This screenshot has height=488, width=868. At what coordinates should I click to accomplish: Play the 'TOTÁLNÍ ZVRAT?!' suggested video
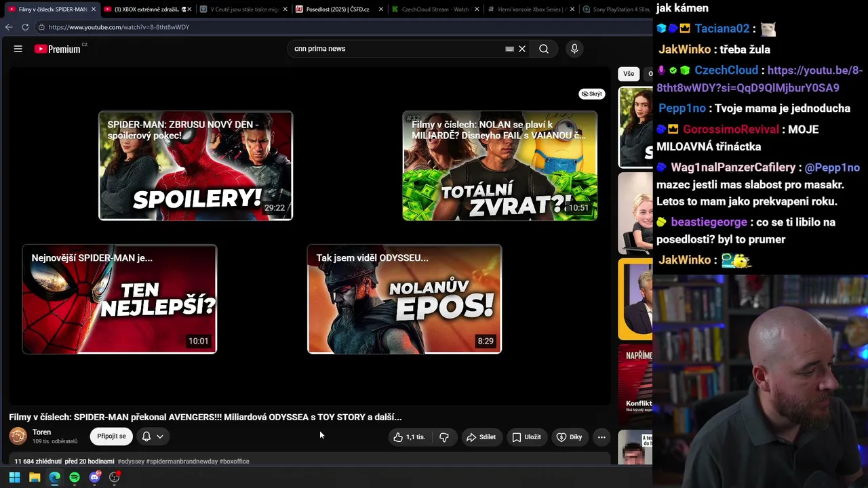pyautogui.click(x=500, y=166)
